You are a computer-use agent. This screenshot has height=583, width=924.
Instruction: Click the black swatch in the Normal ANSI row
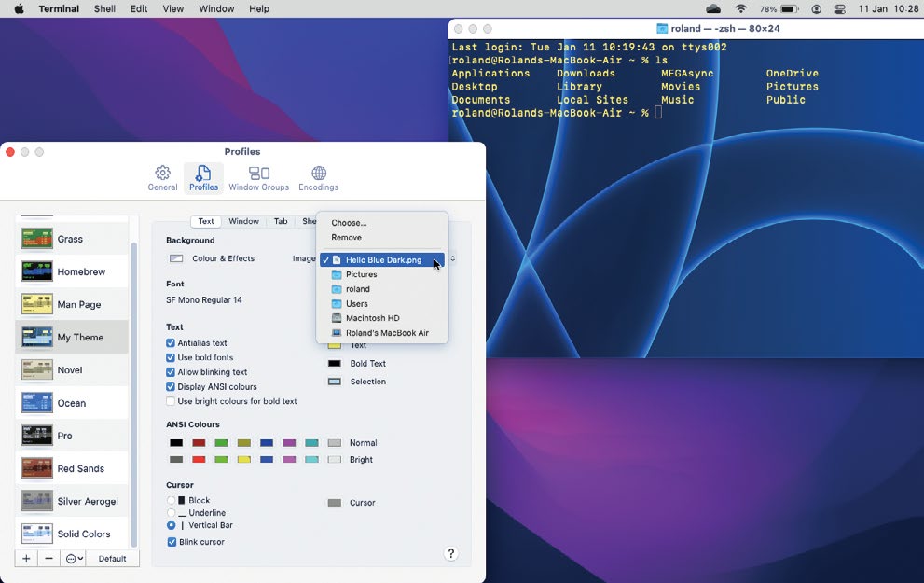click(x=176, y=443)
